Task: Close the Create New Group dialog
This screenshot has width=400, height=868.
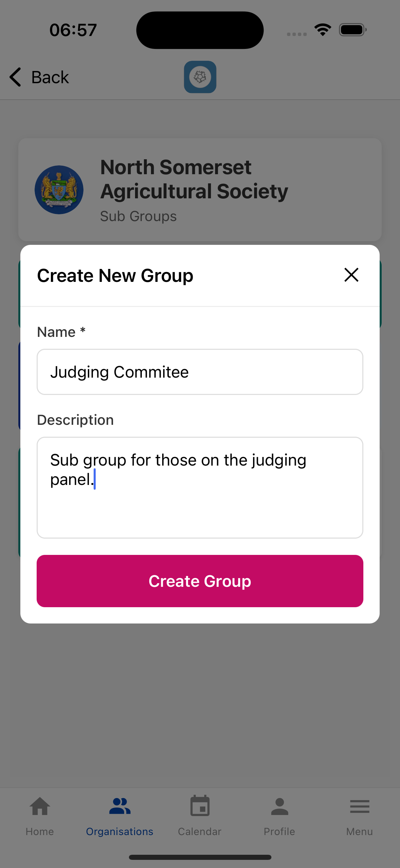Action: (351, 275)
